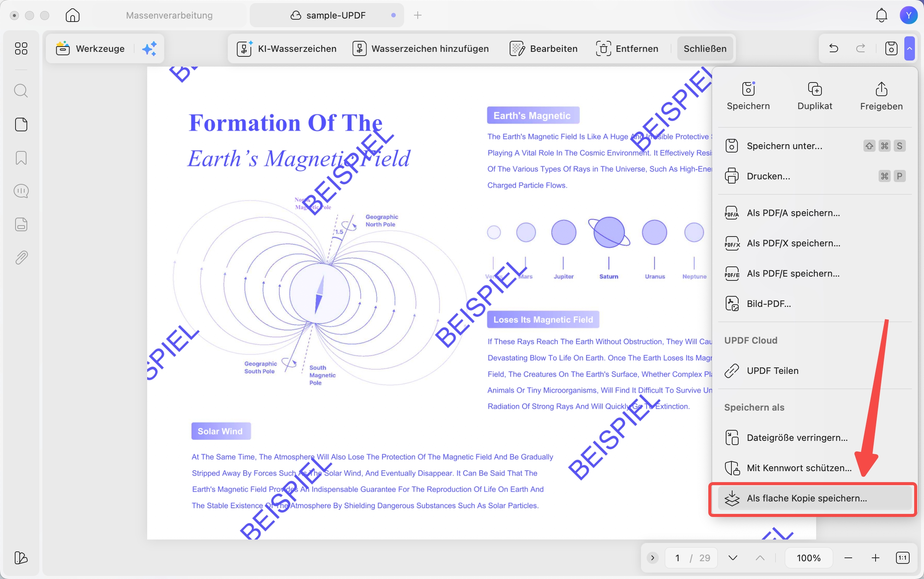Viewport: 924px width, 579px height.
Task: Open the form fields sidebar icon
Action: coord(21,224)
